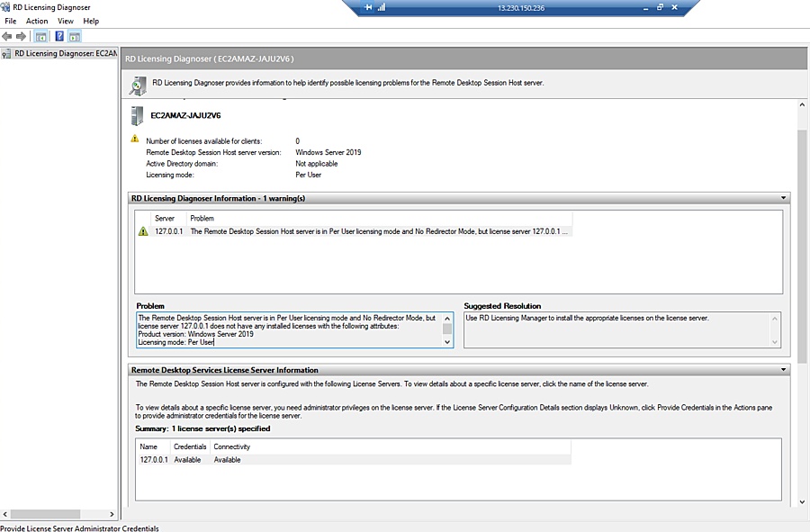Open the Action menu
The image size is (810, 532).
click(x=37, y=21)
